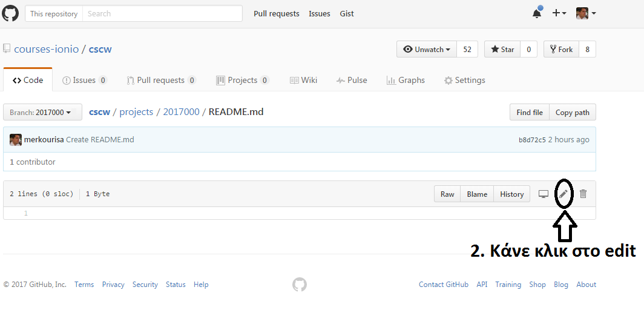This screenshot has height=310, width=644.
Task: Open the Security footer link
Action: coord(145,284)
